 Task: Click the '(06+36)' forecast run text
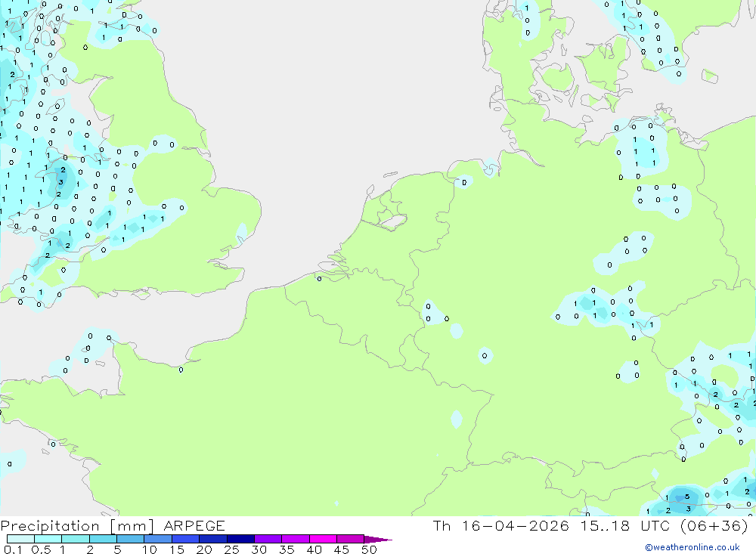714,525
